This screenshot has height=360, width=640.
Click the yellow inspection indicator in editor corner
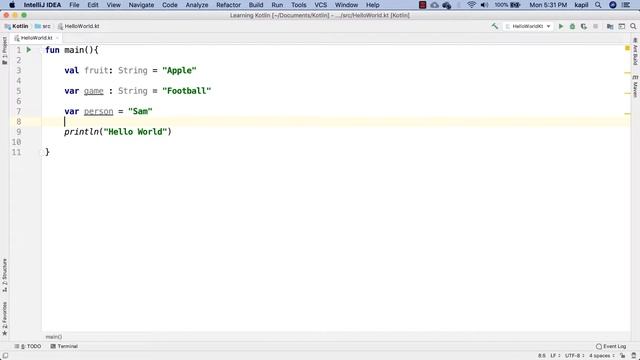pyautogui.click(x=627, y=48)
